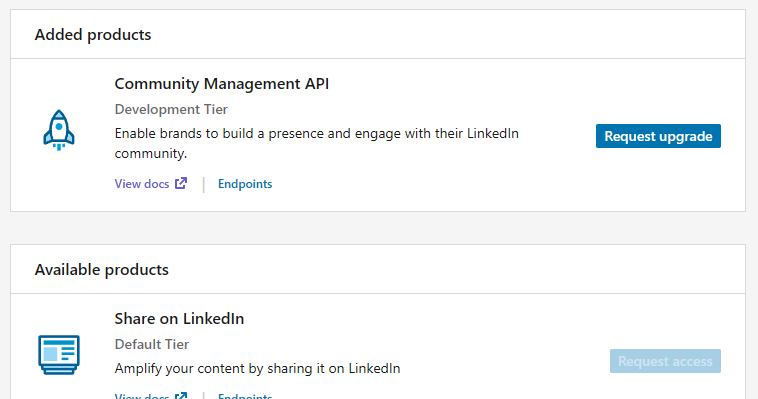The image size is (758, 399).
Task: Click the 'Amplify your content' description
Action: (257, 369)
